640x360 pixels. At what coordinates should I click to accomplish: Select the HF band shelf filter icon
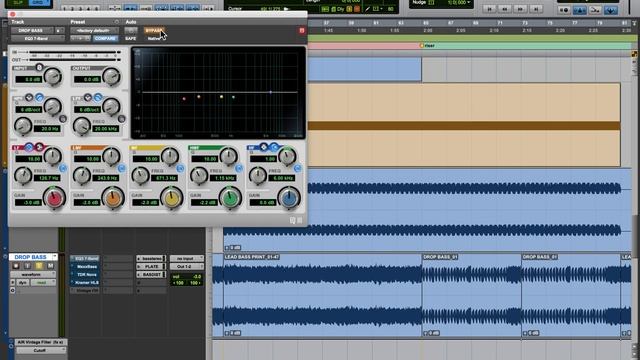(x=274, y=147)
